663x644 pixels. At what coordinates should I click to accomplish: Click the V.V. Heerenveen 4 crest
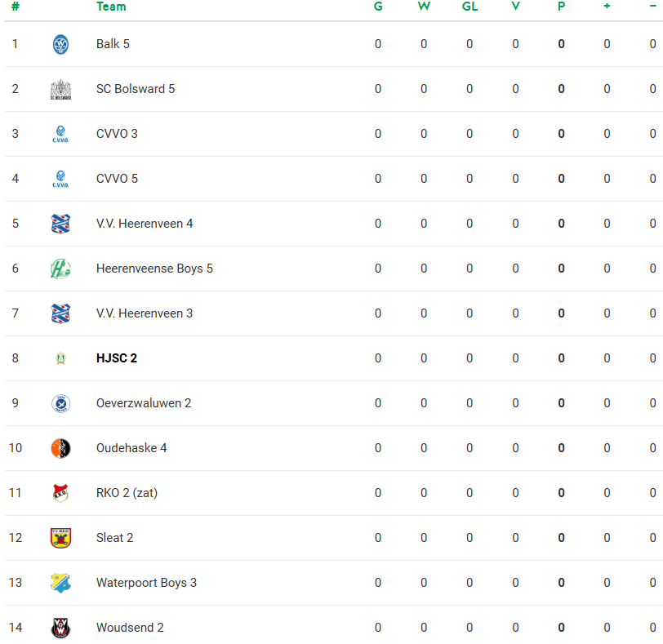click(x=60, y=224)
